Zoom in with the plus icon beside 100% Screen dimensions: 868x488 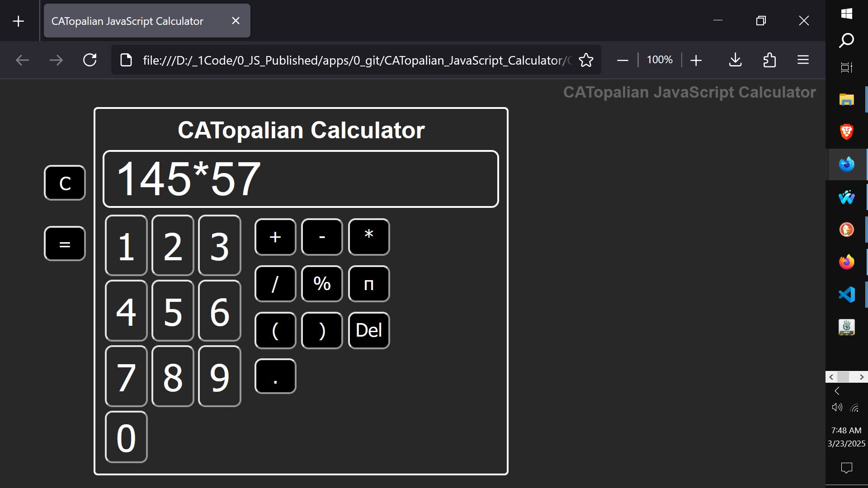(x=696, y=60)
